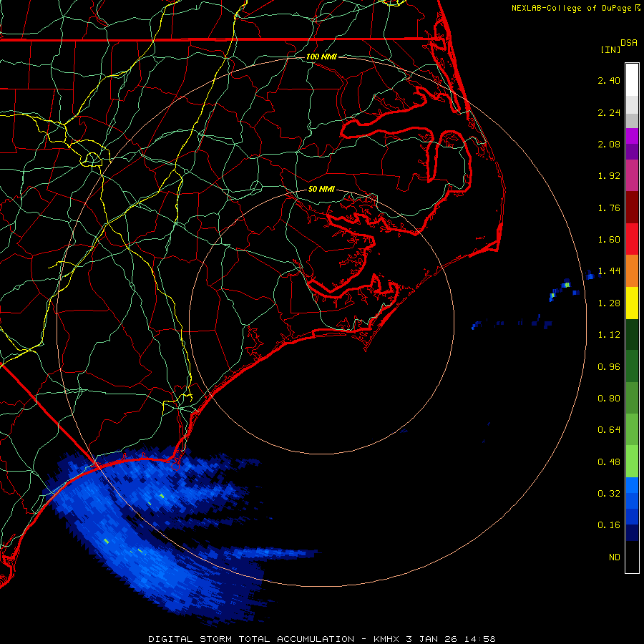Select the orange legend swatch

(x=632, y=271)
